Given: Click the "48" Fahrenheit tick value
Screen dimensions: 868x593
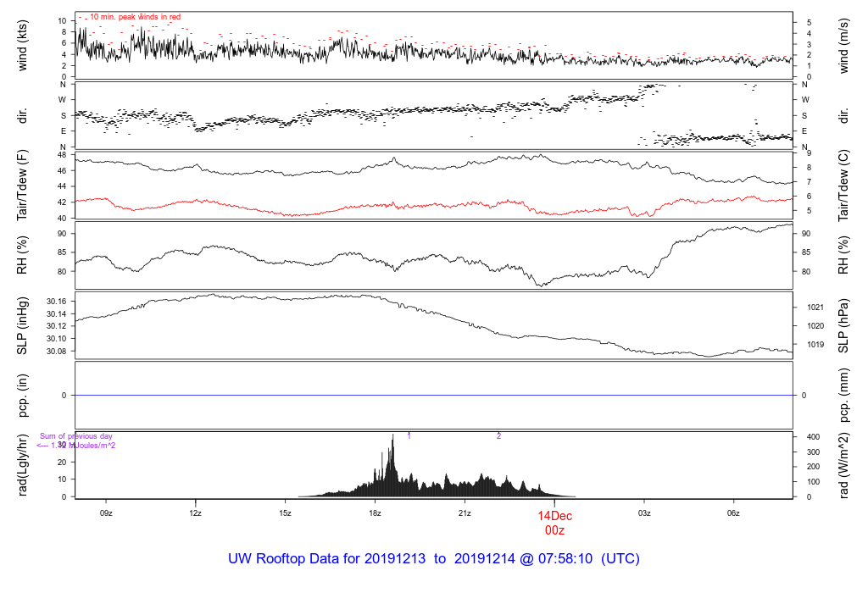Looking at the screenshot, I should [x=62, y=155].
